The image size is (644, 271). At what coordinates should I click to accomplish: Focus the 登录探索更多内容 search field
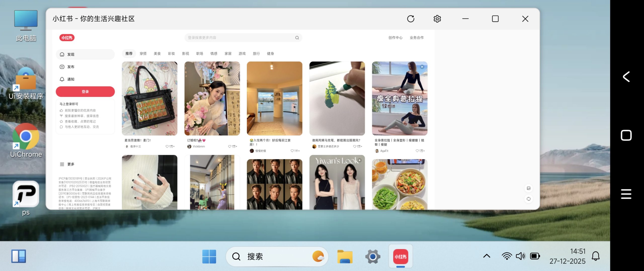tap(239, 38)
